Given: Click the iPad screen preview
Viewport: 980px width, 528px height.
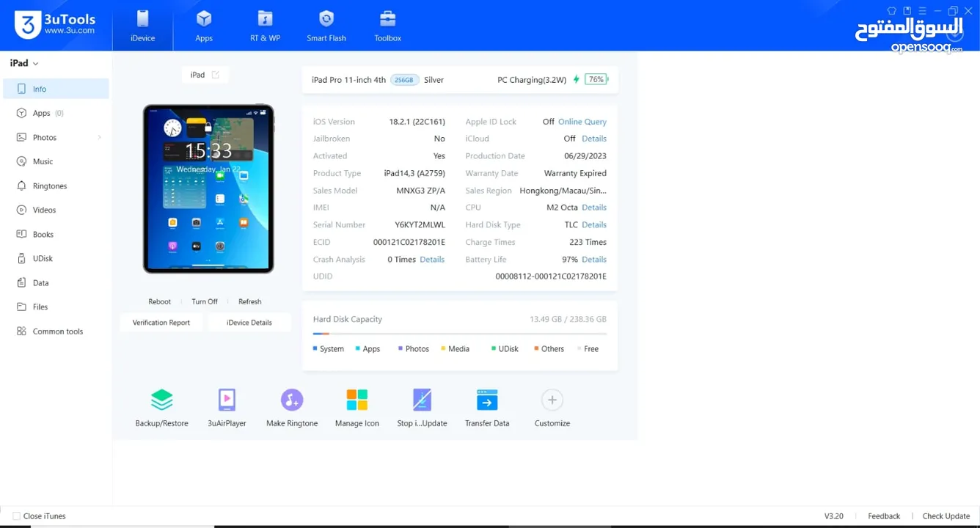Looking at the screenshot, I should (x=208, y=189).
